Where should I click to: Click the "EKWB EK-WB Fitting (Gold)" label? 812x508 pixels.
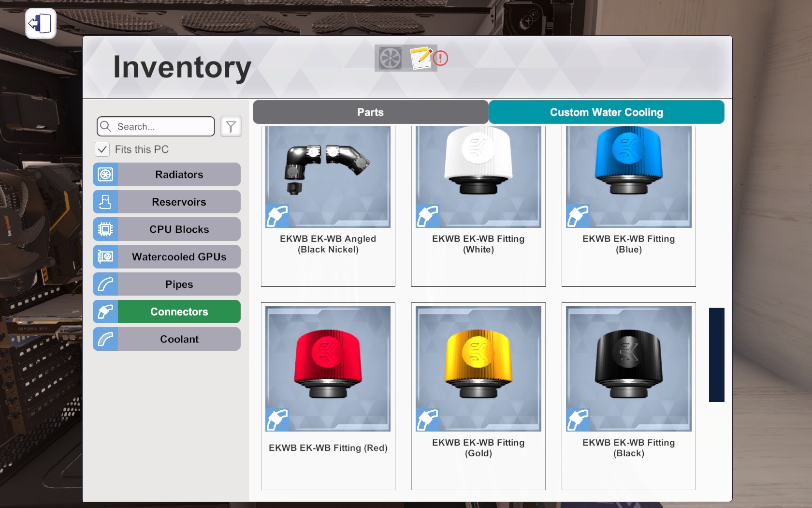[x=478, y=448]
